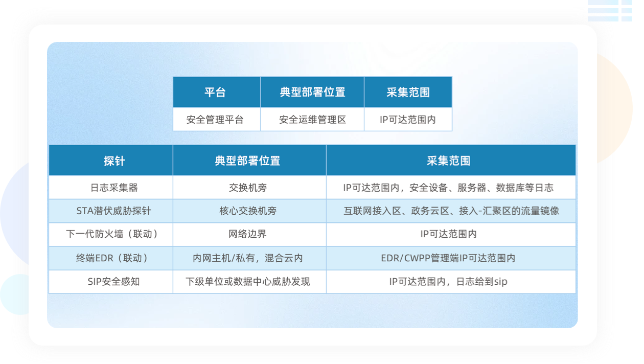Click the 终端EDR（联动） cell
644x364 pixels.
pos(110,258)
